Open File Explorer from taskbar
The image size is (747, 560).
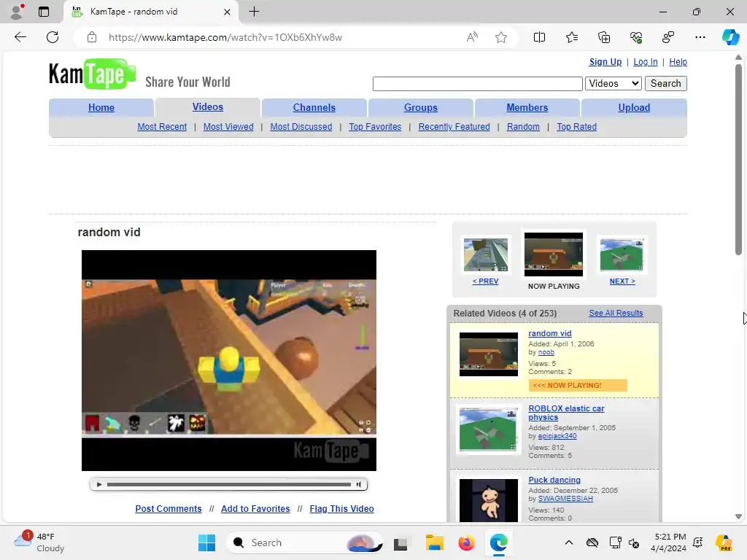click(x=434, y=542)
